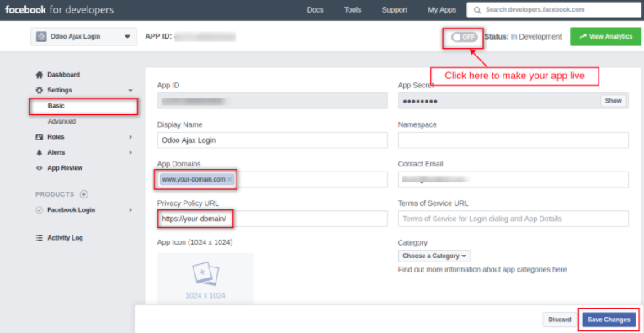Collapse the Settings section arrow
The image size is (644, 333).
tap(130, 90)
